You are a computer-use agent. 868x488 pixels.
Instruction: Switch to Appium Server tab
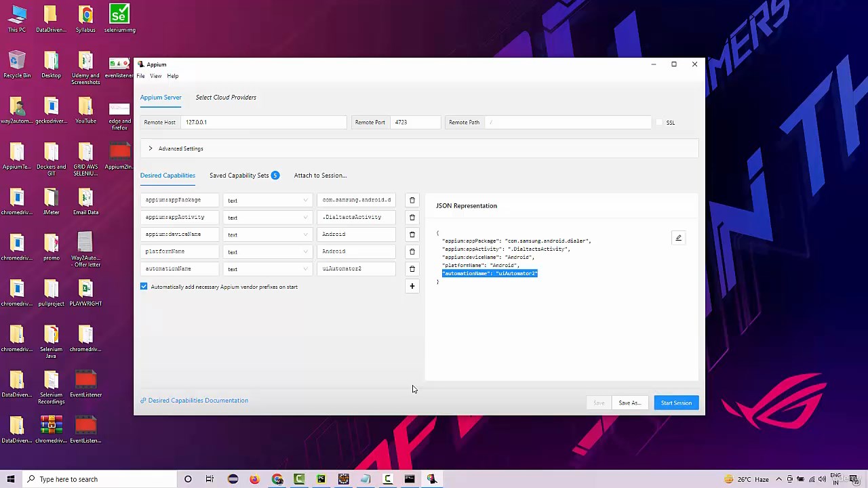pyautogui.click(x=161, y=98)
